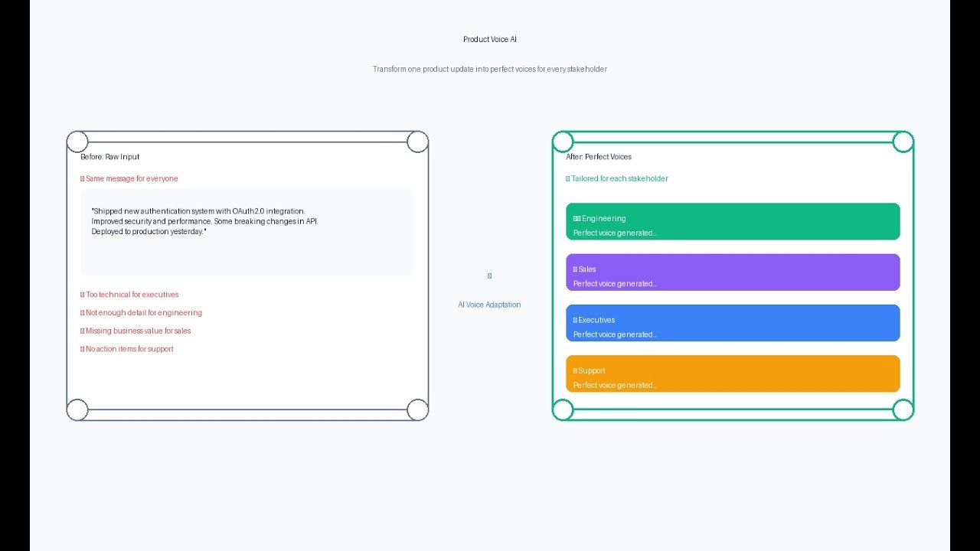Toggle the bottom-right circle handle of the After panel

[x=903, y=409]
